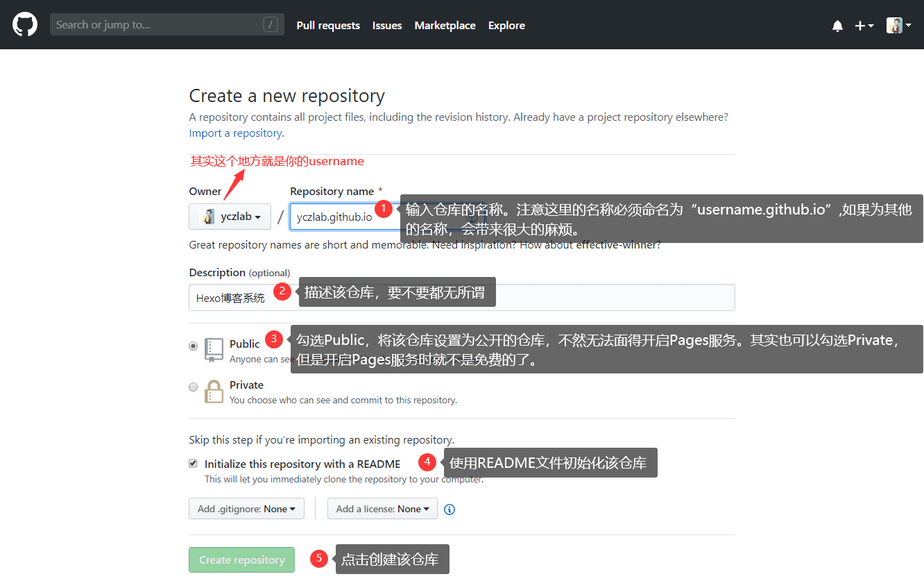Click the Initialize this repository label
Viewport: 924px width, 581px height.
(x=302, y=464)
